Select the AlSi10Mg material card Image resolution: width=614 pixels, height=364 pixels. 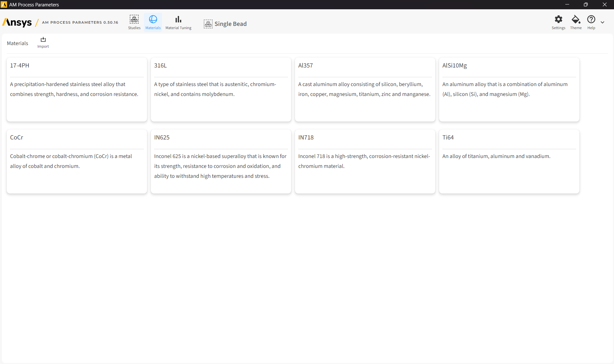pos(509,90)
